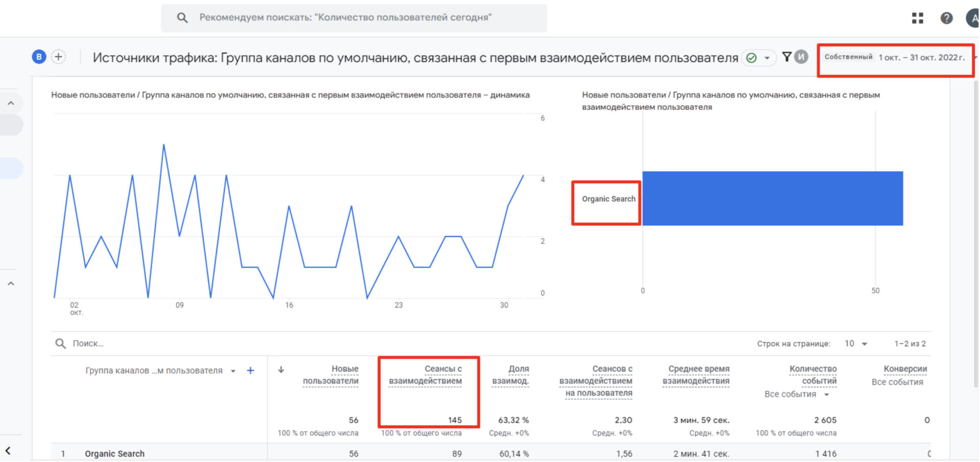This screenshot has width=980, height=462.
Task: Click the sort descending arrow icon
Action: (x=281, y=370)
